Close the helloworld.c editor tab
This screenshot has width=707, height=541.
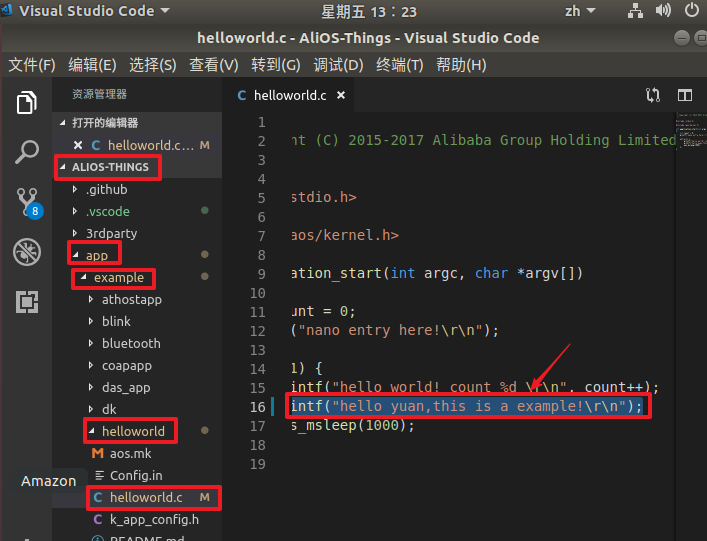(x=341, y=95)
